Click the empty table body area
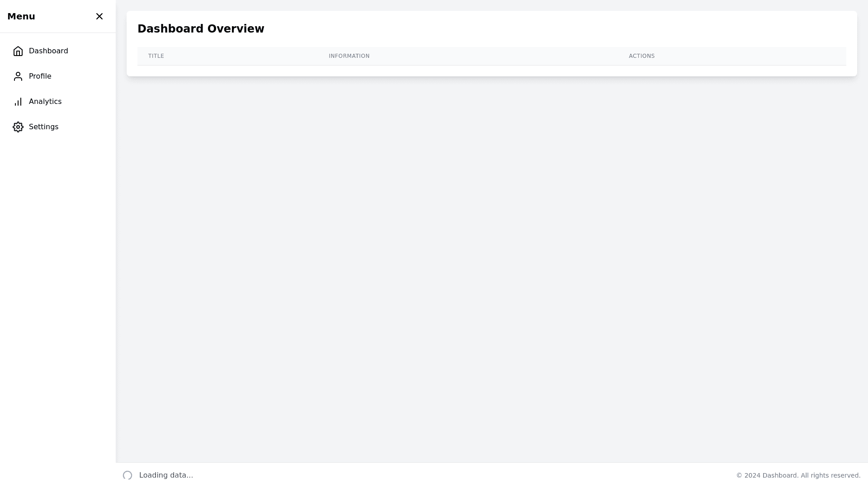The height and width of the screenshot is (488, 868). 491,70
